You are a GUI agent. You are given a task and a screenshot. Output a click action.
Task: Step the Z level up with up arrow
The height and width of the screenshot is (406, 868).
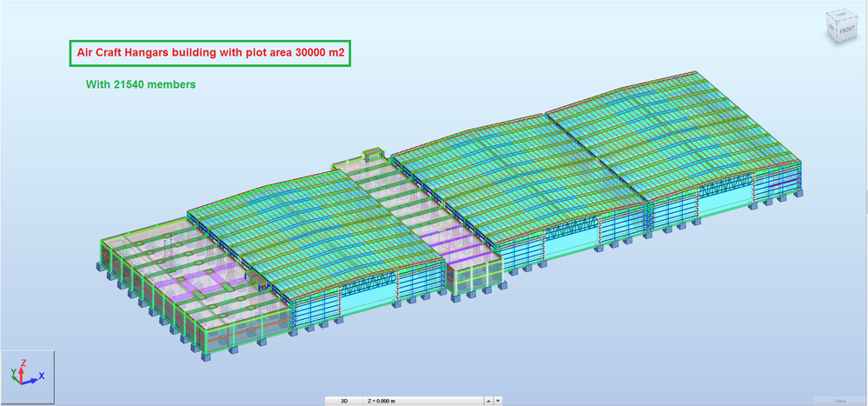(x=489, y=401)
